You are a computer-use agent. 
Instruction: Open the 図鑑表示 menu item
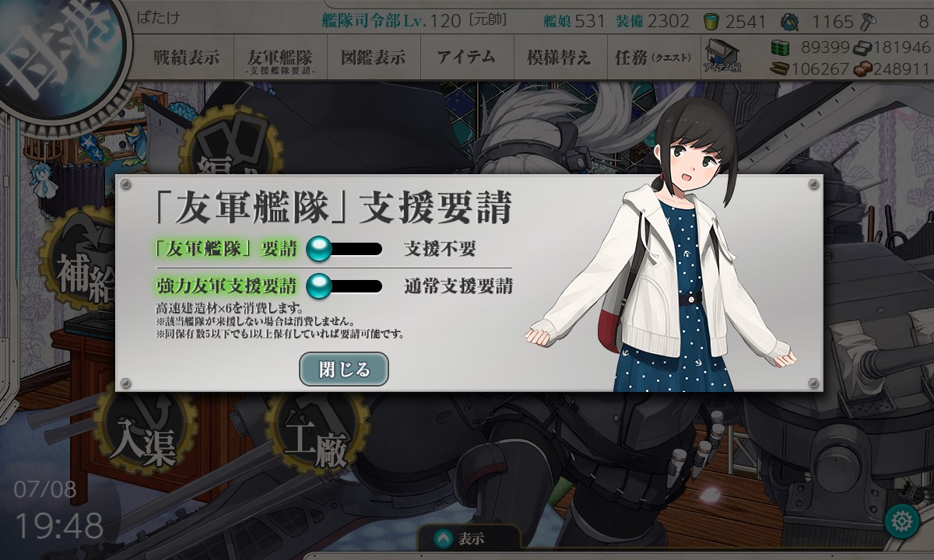[373, 58]
